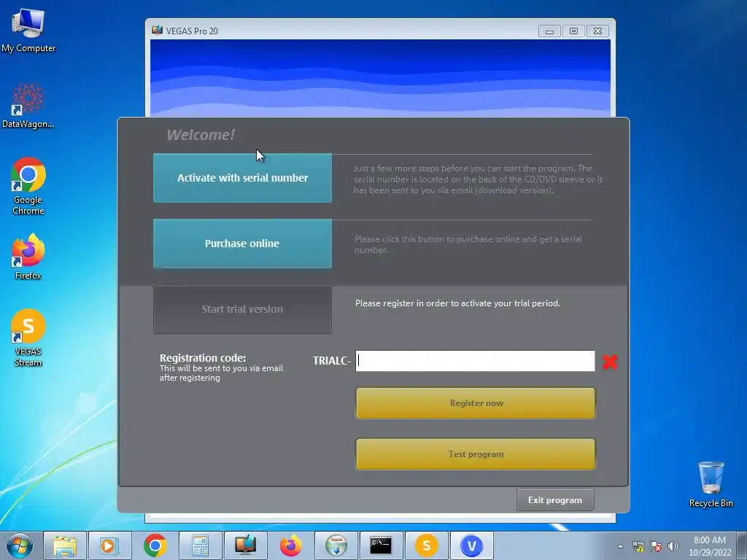Minimize the VEGAS Pro 20 window
Screen dimensions: 747x560
pyautogui.click(x=549, y=31)
